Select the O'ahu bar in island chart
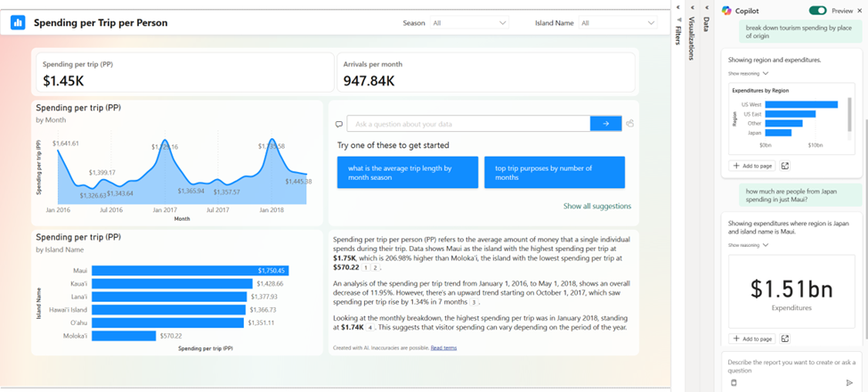This screenshot has height=392, width=868. [x=167, y=323]
